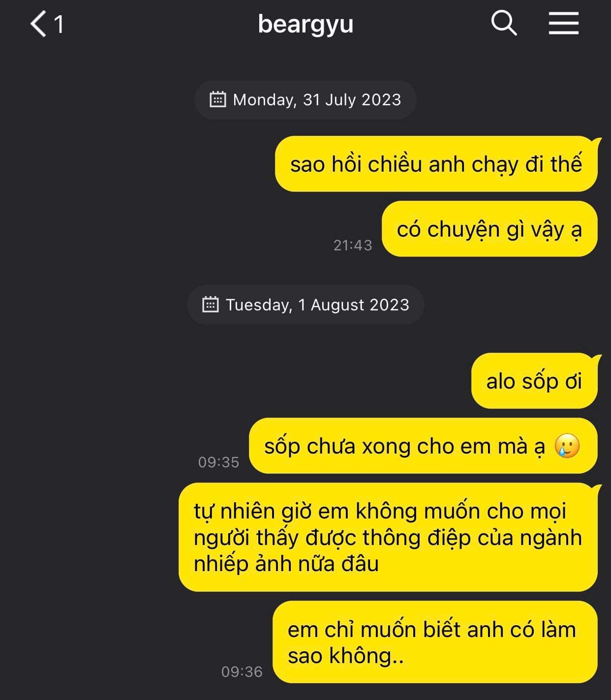Tap the long message starting "tự nhiên giờ"
The image size is (611, 700).
coord(388,537)
